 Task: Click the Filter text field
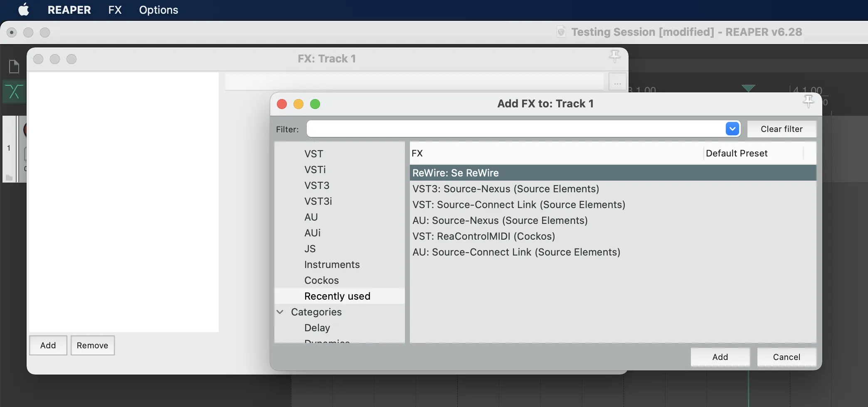click(x=515, y=129)
